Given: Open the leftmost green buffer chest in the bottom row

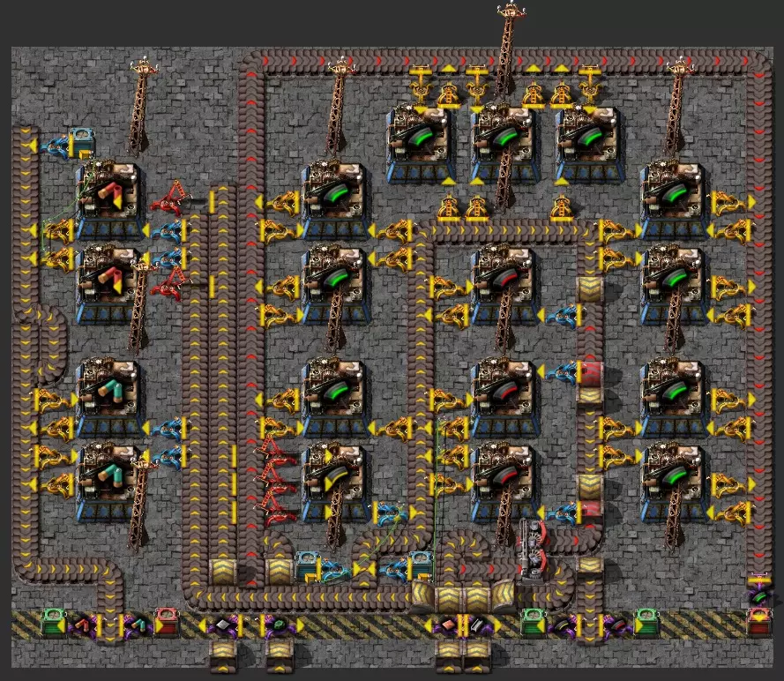Looking at the screenshot, I should 53,623.
